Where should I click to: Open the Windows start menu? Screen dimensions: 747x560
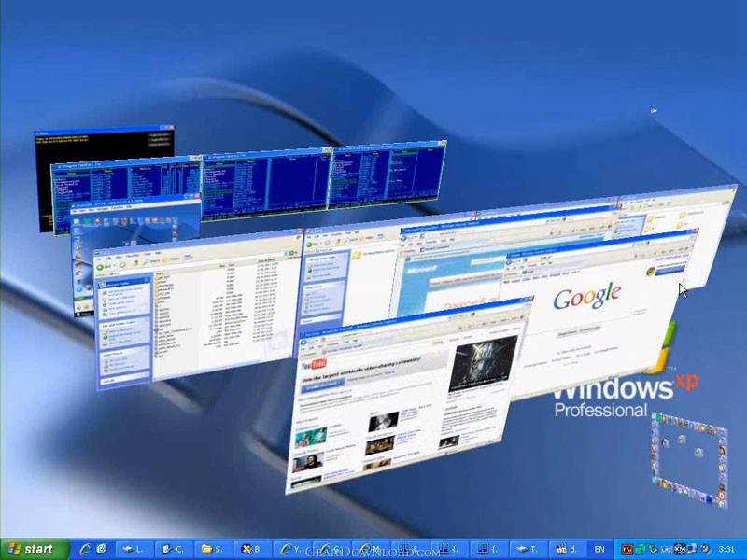point(35,549)
